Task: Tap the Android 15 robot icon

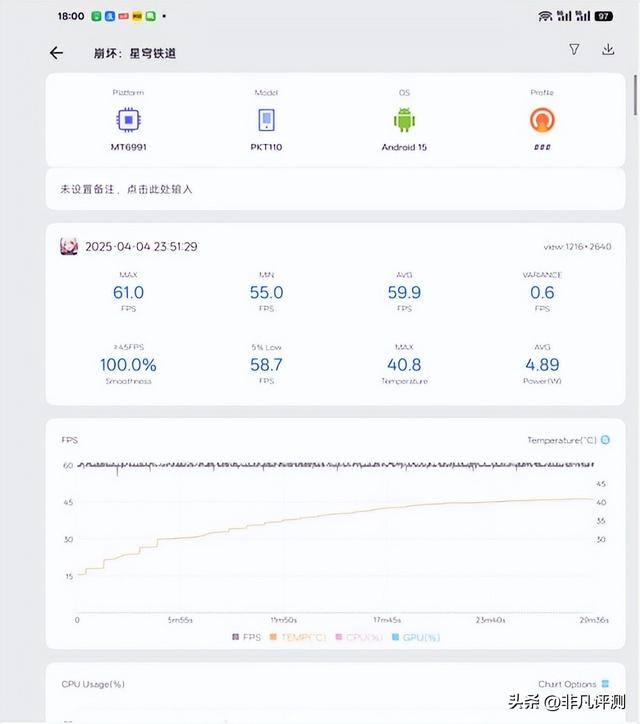Action: click(404, 120)
